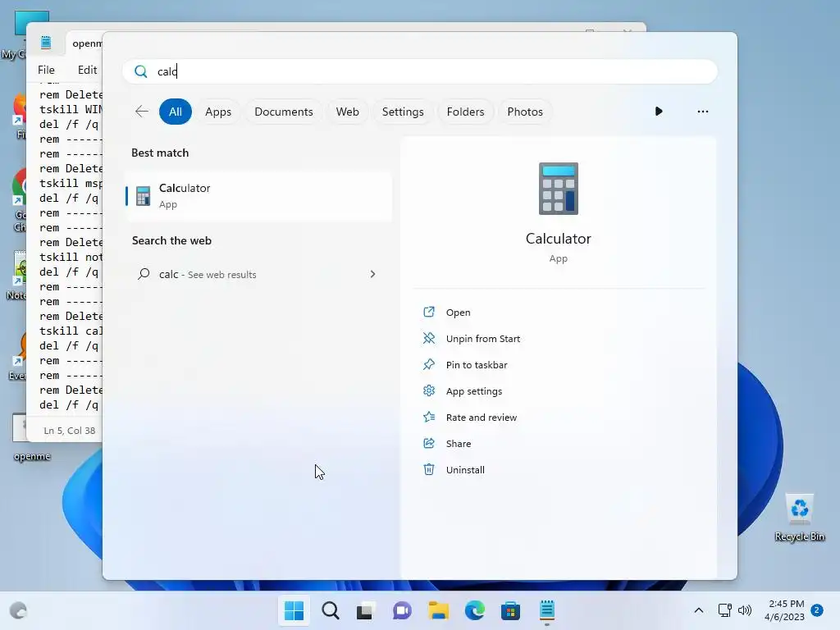Select Rate and review

(x=481, y=418)
